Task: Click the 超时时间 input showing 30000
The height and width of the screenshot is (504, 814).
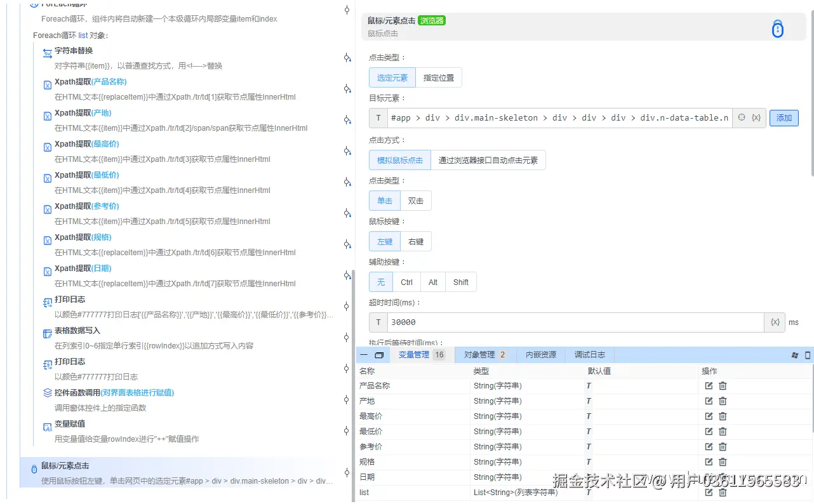Action: coord(575,322)
